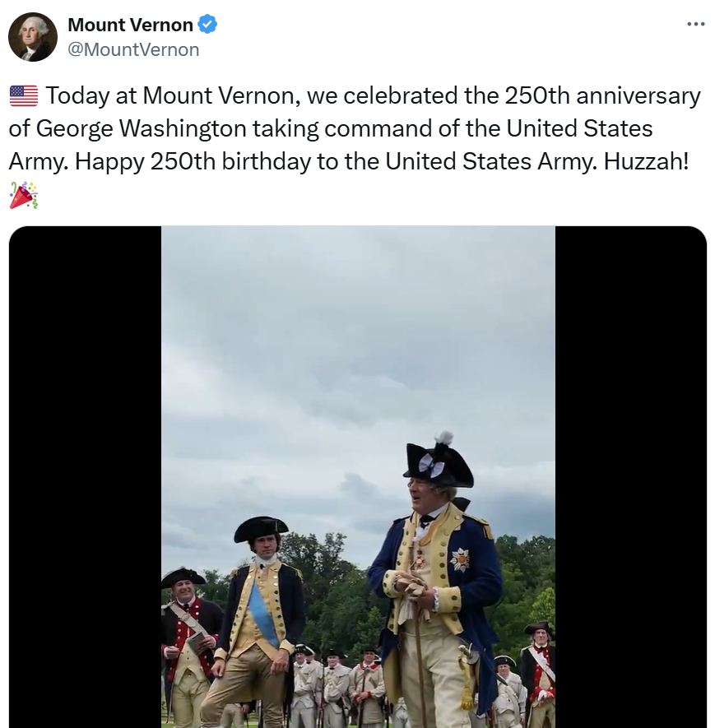Viewport: 715px width, 728px height.
Task: Click the white plume atop the hat
Action: coord(443,438)
